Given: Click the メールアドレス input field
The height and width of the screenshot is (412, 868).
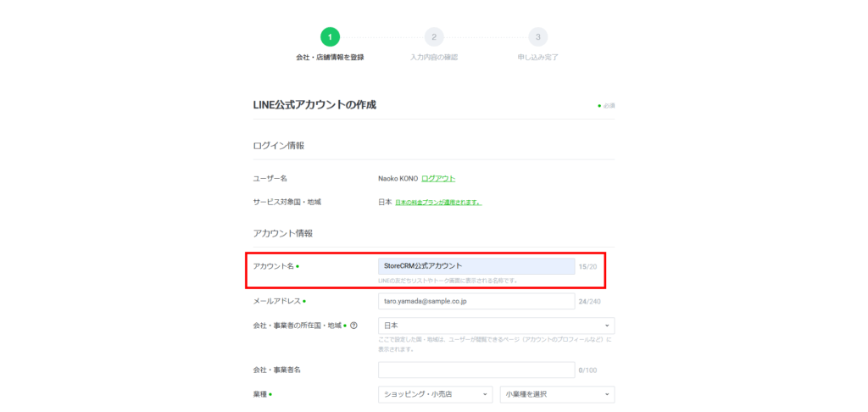Looking at the screenshot, I should click(476, 301).
